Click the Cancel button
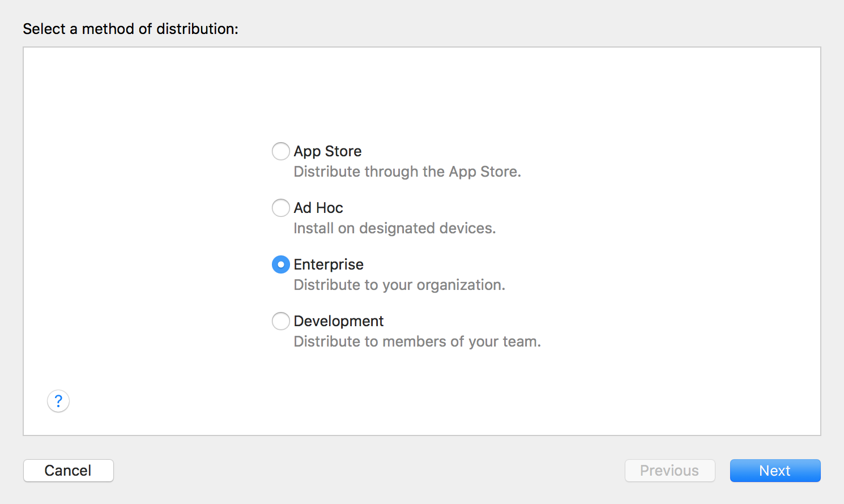This screenshot has width=844, height=504. (69, 471)
